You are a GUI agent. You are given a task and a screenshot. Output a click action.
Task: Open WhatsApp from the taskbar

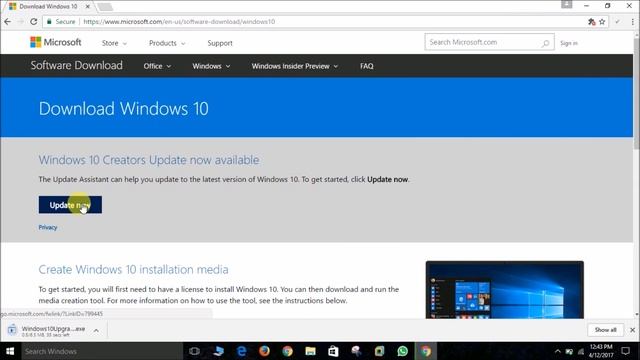tap(402, 351)
